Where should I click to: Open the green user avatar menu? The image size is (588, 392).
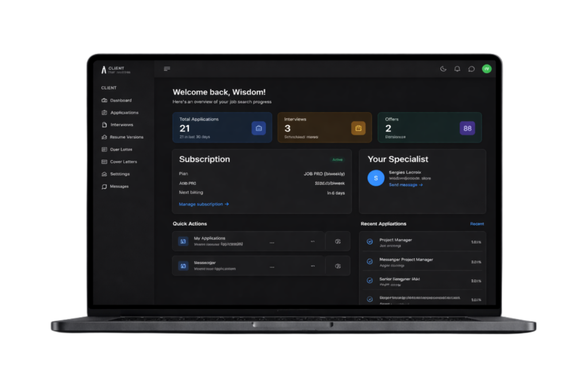[x=486, y=69]
